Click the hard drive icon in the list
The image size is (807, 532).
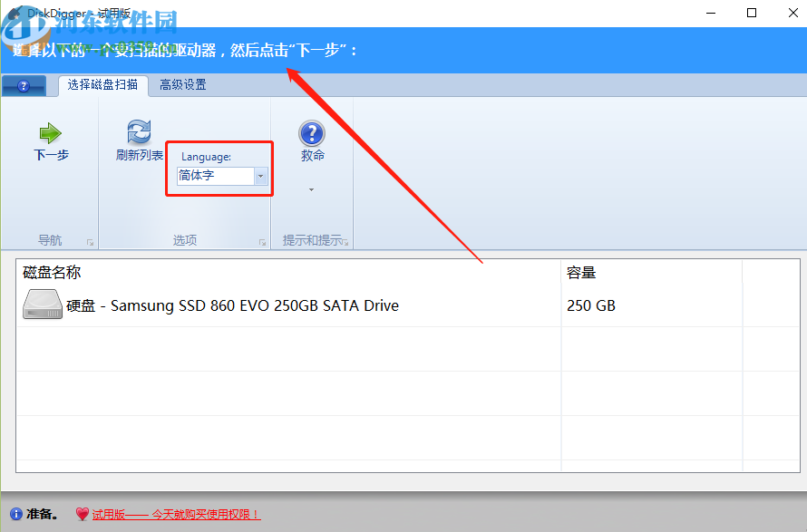(43, 305)
